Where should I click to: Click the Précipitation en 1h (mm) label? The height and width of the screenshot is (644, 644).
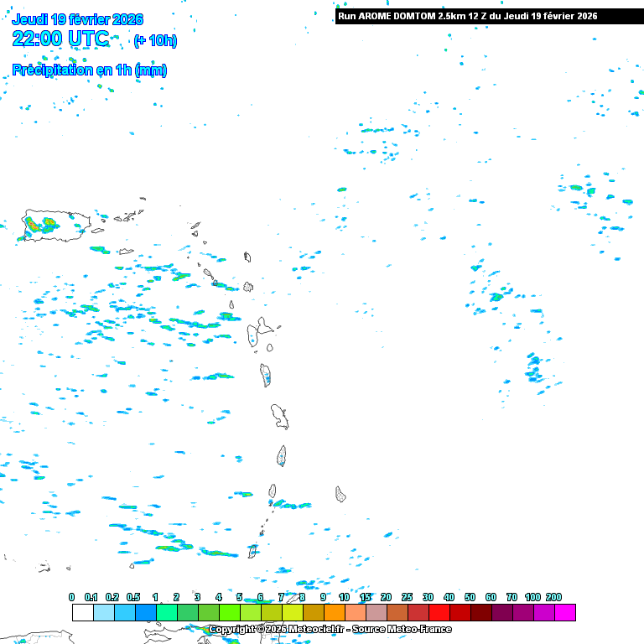[89, 70]
